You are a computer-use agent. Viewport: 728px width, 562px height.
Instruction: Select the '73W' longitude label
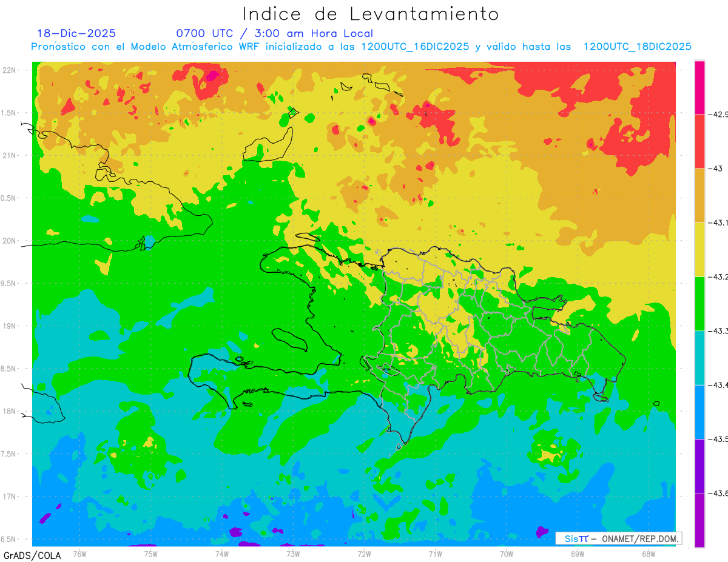coord(293,554)
